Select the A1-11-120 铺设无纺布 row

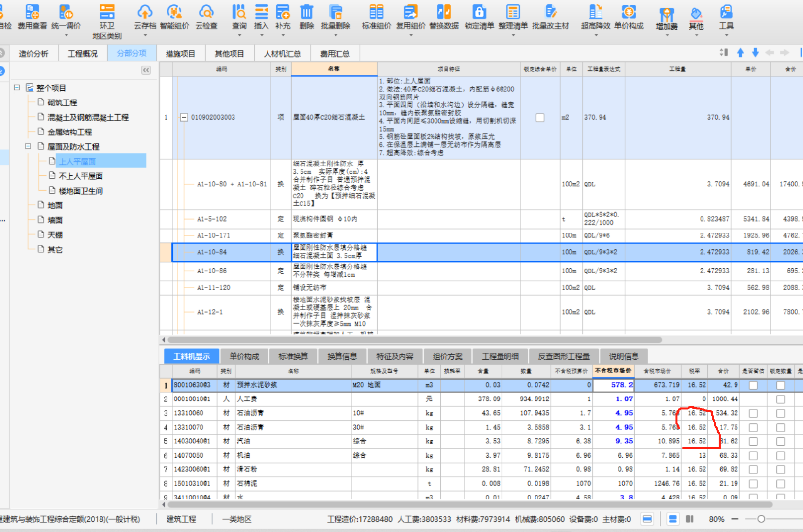point(481,288)
